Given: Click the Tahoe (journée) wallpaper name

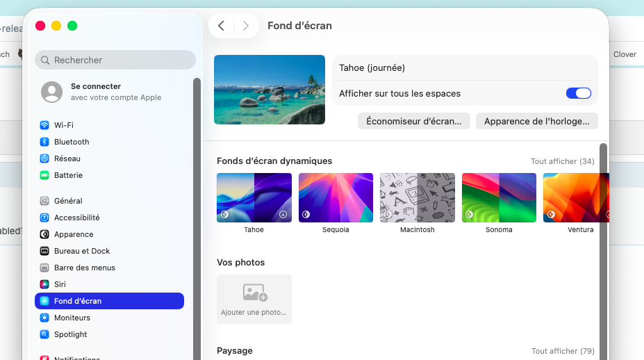Looking at the screenshot, I should tap(372, 68).
